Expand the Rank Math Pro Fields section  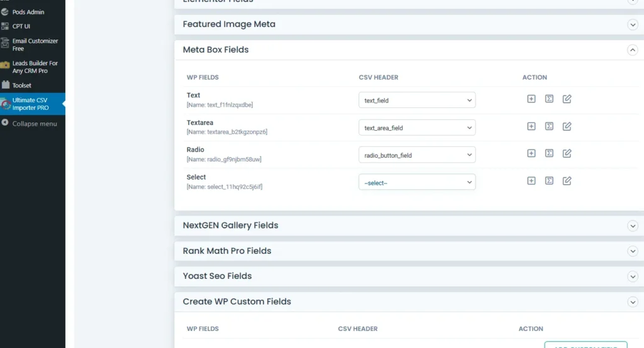pyautogui.click(x=633, y=251)
